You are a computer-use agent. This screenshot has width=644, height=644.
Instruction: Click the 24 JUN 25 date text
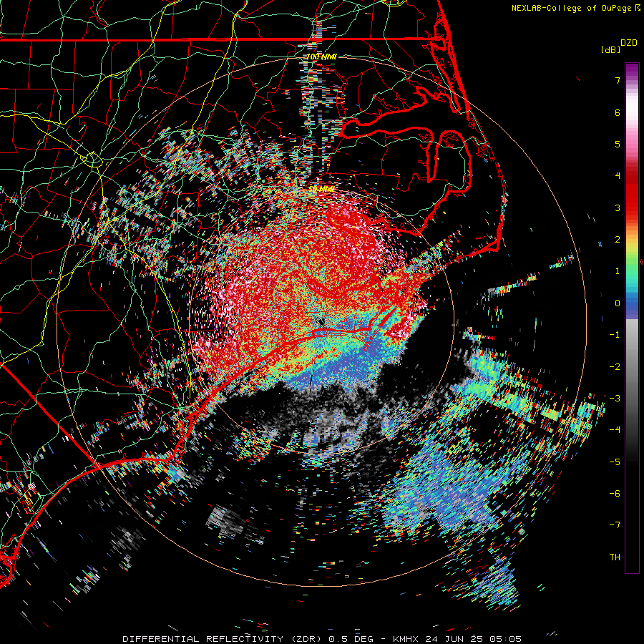(x=455, y=639)
